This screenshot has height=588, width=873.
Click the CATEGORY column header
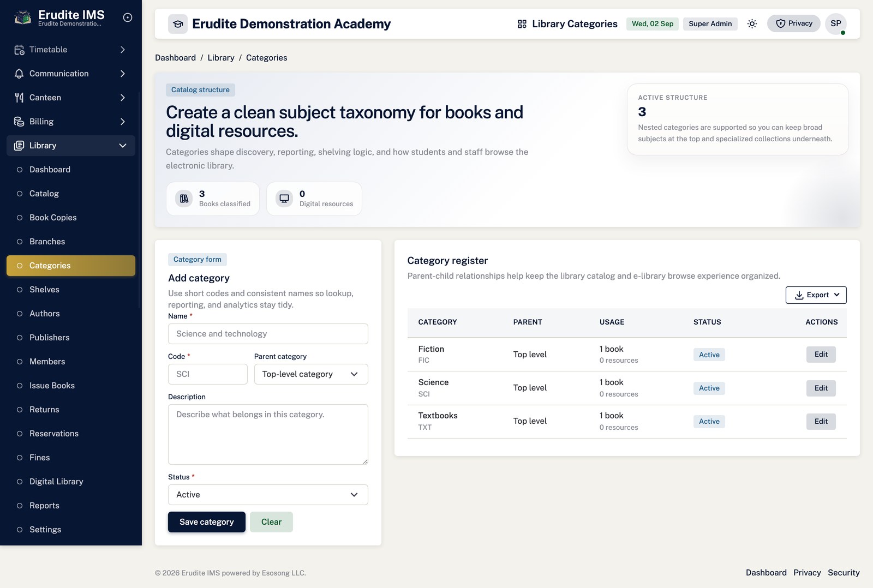438,322
